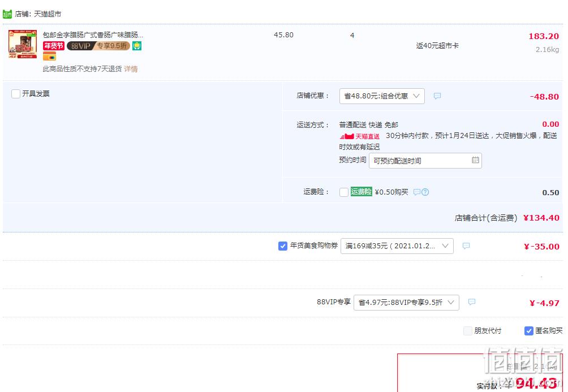Click comment icon beside store discount dropdown
The image size is (568, 392).
[x=437, y=96]
